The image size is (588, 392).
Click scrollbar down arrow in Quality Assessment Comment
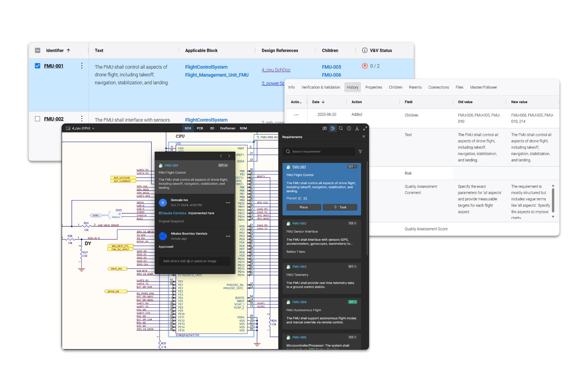pos(553,217)
